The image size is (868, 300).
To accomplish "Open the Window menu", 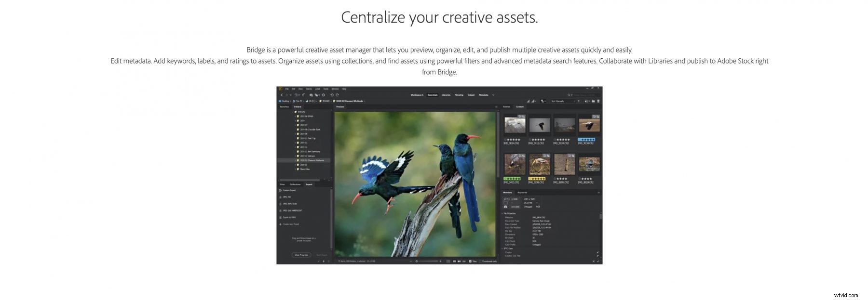I will [335, 89].
